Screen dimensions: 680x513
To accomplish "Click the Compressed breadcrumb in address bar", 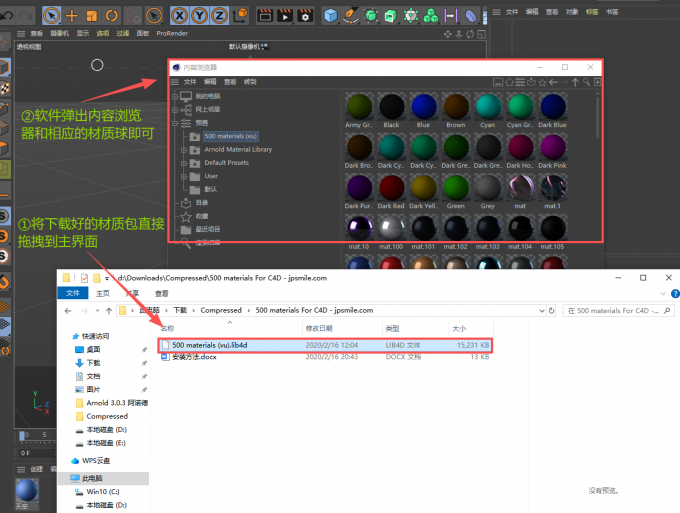I will click(221, 311).
